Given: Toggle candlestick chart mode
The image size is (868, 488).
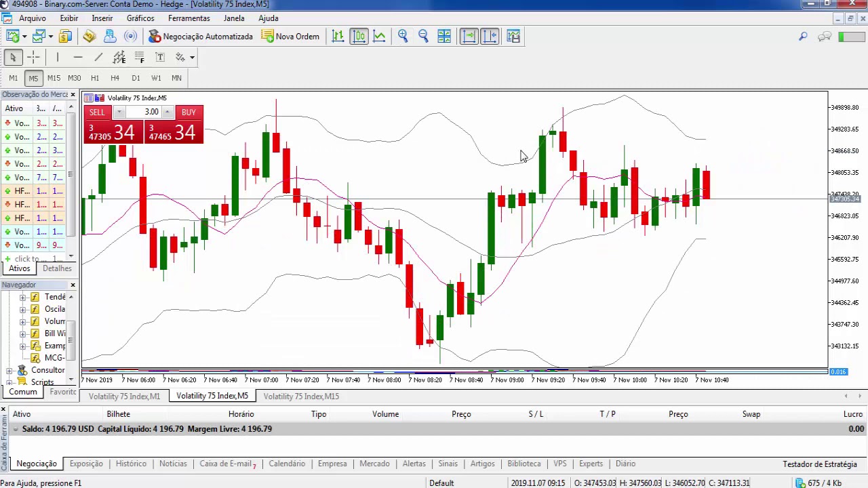Looking at the screenshot, I should point(359,36).
